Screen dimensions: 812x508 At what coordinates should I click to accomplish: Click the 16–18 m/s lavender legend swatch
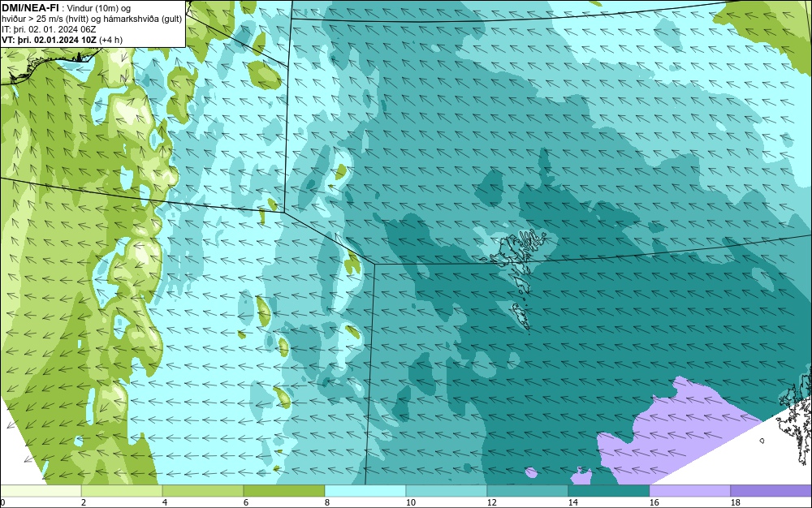(x=689, y=491)
